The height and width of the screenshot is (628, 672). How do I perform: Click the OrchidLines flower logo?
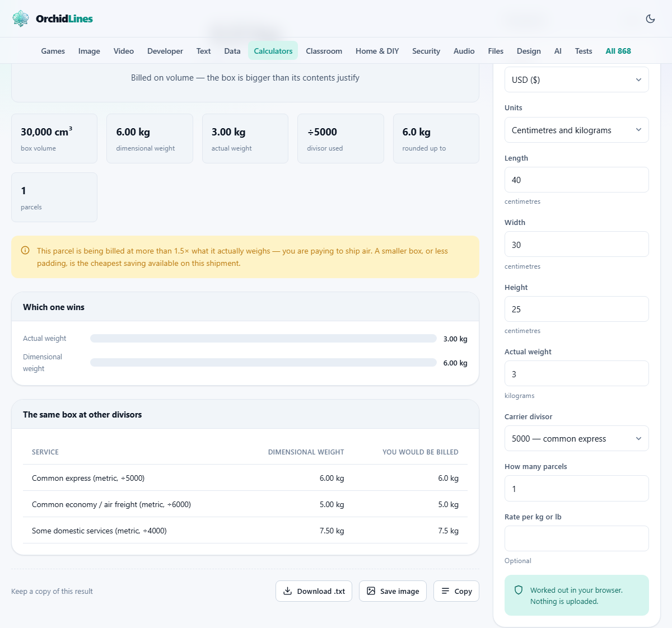click(21, 18)
